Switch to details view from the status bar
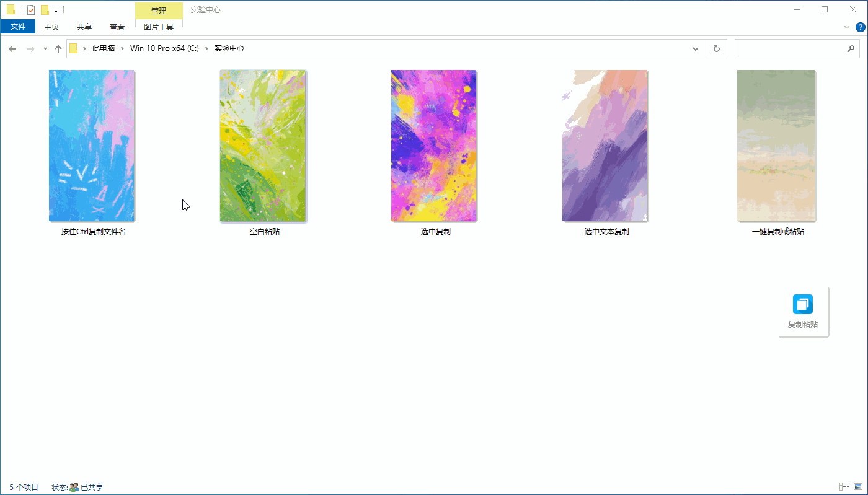Screen dimensions: 868x495 point(844,487)
